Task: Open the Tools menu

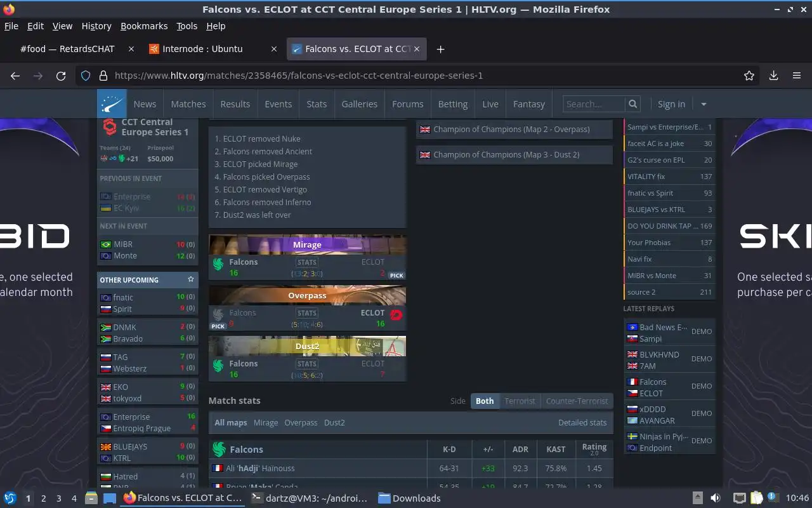Action: tap(187, 26)
